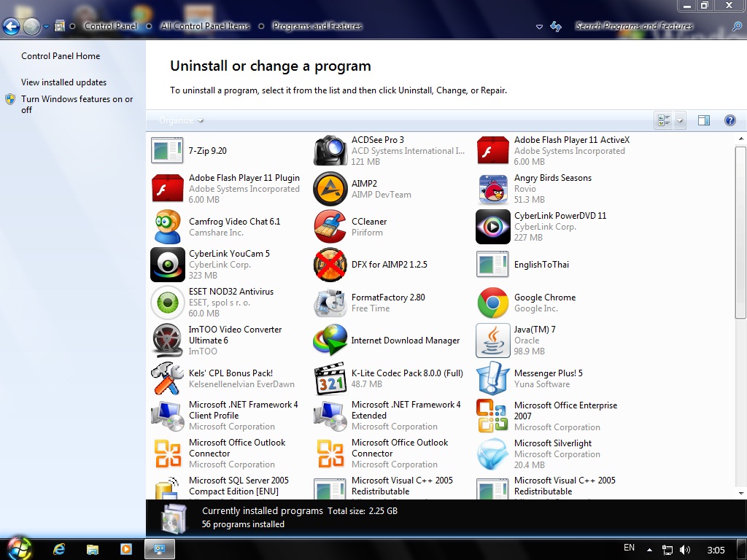Click the taskbar clock showing 3:05
Image resolution: width=747 pixels, height=560 pixels.
pos(716,550)
